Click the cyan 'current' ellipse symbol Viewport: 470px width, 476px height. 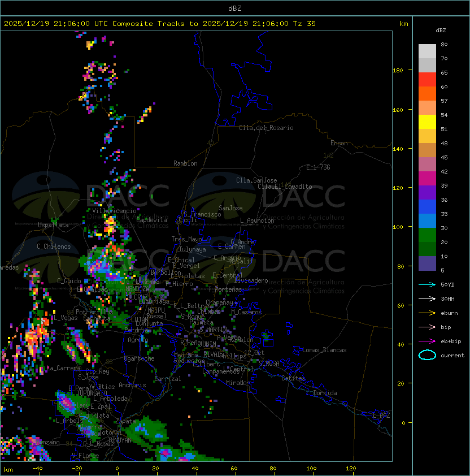coord(427,355)
